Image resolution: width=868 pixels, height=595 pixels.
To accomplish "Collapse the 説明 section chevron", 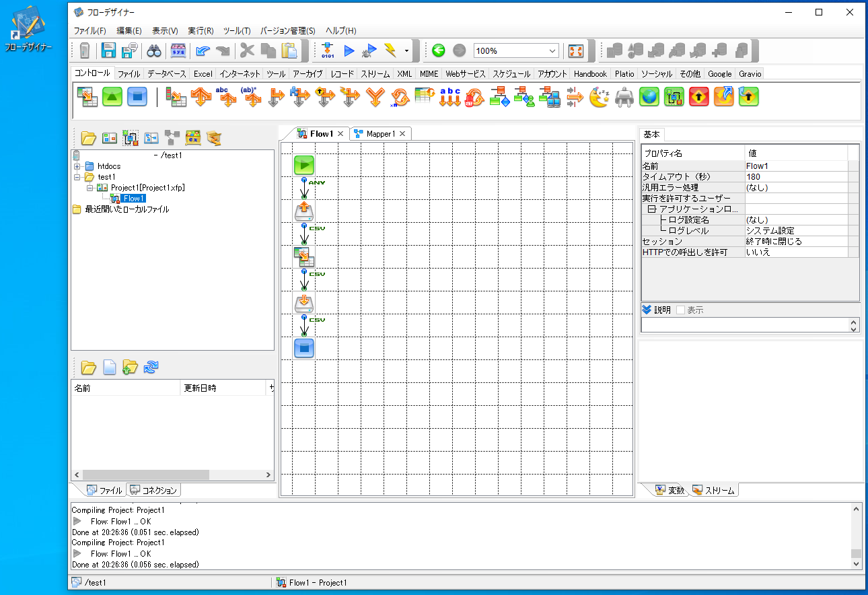I will point(647,310).
